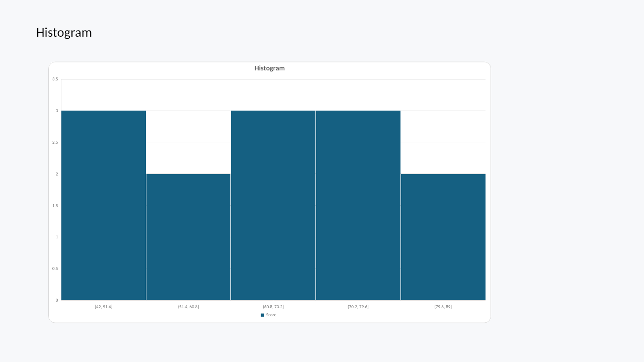Click the y-axis value "1"
Screen dimensions: 644x362
coord(57,237)
